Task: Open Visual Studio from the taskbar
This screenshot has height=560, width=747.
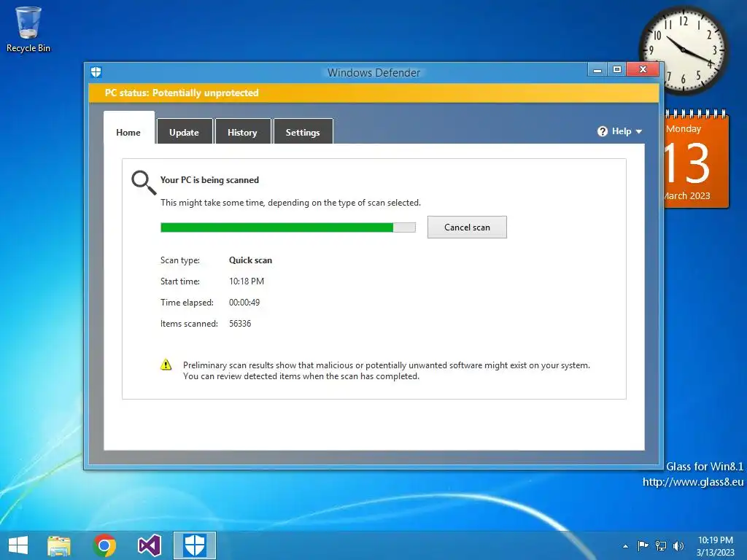Action: point(149,545)
